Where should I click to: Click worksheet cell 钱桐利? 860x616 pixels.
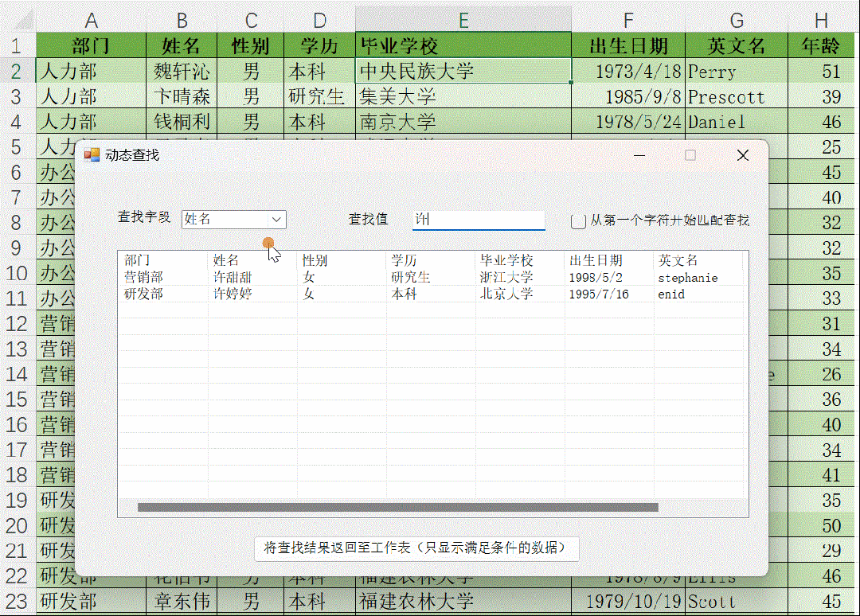click(x=182, y=122)
